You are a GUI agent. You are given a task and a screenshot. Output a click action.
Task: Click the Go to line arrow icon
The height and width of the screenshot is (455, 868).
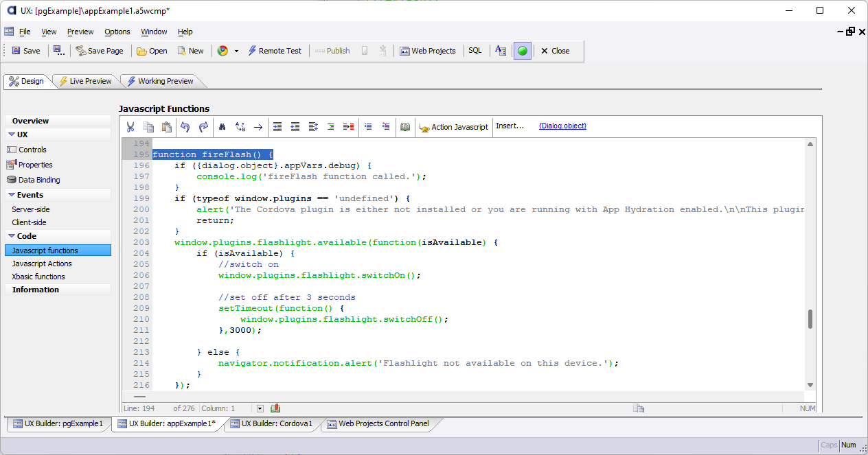[x=258, y=127]
